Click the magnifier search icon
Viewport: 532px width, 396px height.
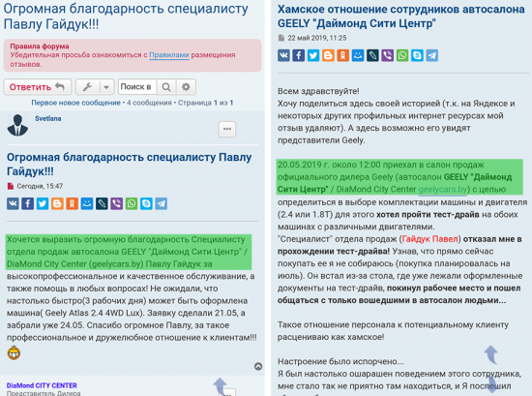pyautogui.click(x=166, y=87)
